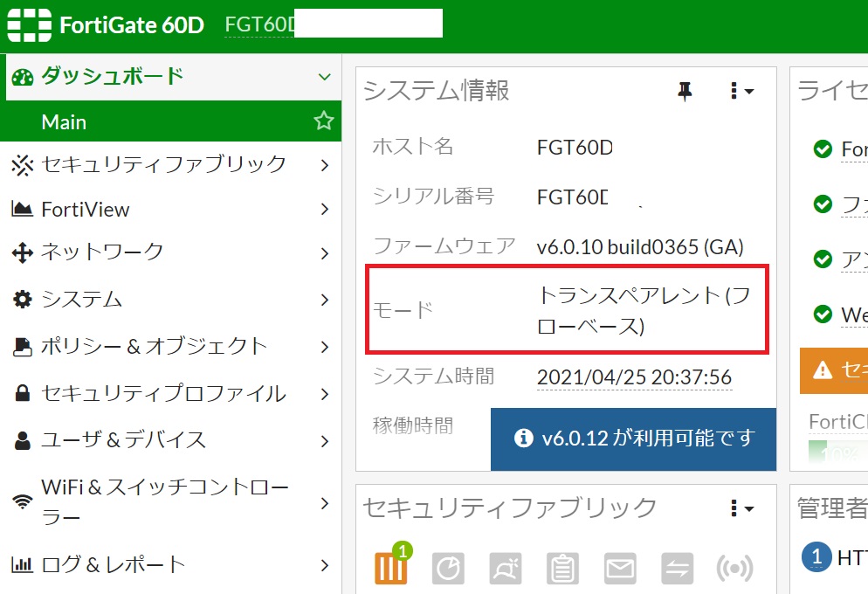The width and height of the screenshot is (868, 594).
Task: Expand セキュリティプロファイル menu arrow
Action: 325,394
